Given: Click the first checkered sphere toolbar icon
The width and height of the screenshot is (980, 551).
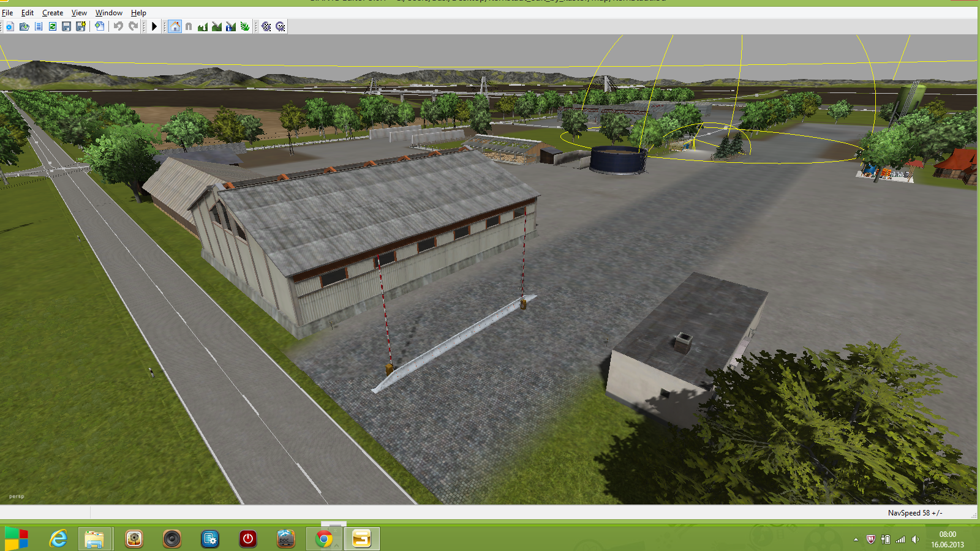Looking at the screenshot, I should (x=266, y=26).
